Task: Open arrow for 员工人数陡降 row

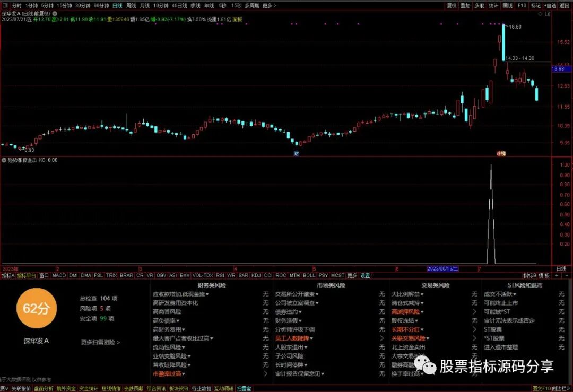Action: (x=382, y=338)
